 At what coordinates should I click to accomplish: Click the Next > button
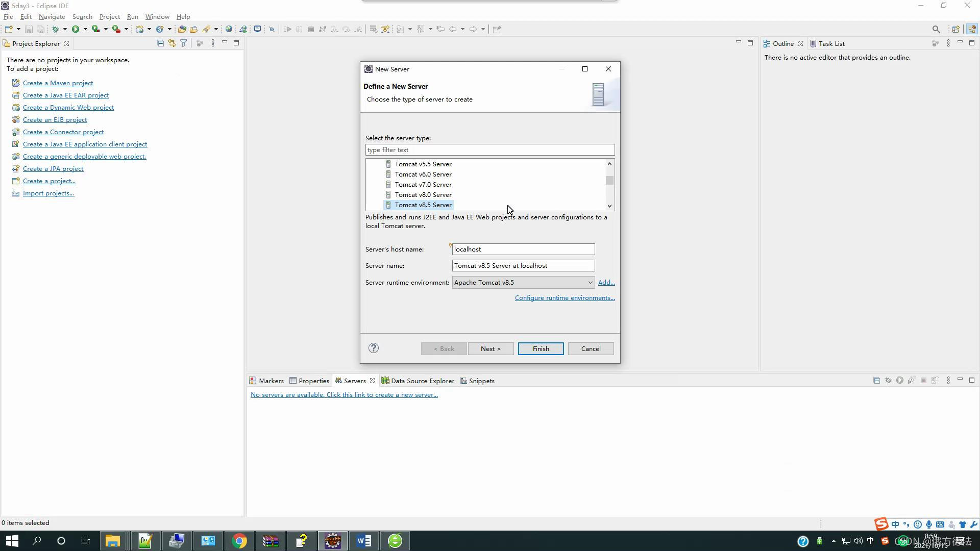click(491, 348)
